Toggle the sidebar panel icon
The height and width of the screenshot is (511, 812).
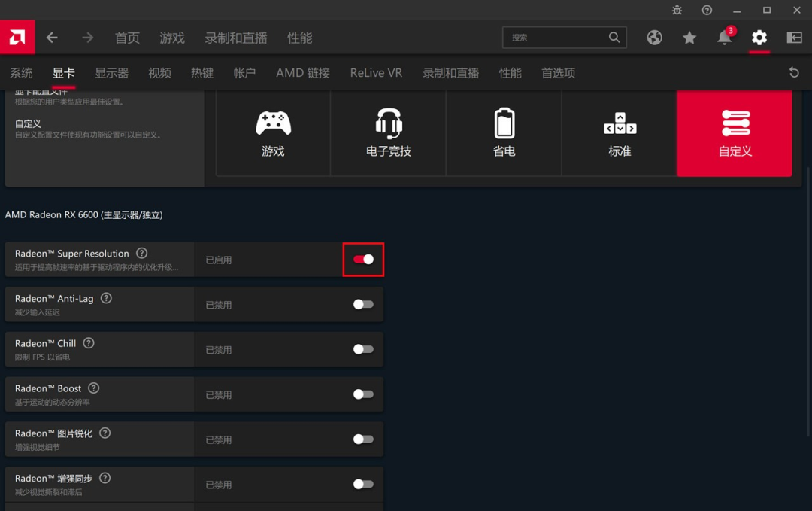pos(795,38)
